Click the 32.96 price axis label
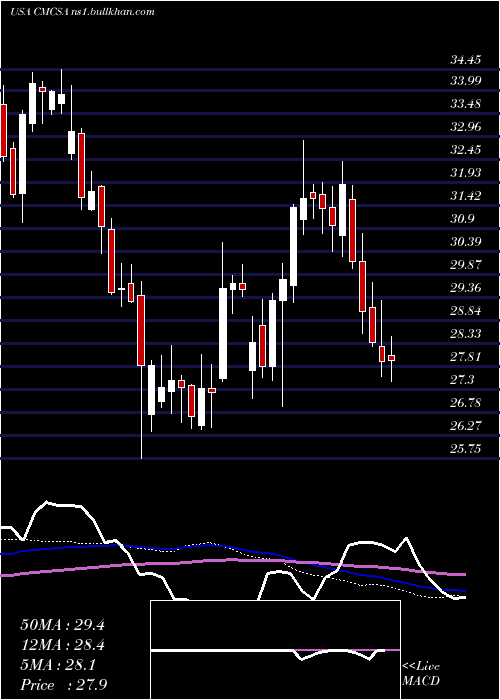500x700 pixels. point(466,127)
